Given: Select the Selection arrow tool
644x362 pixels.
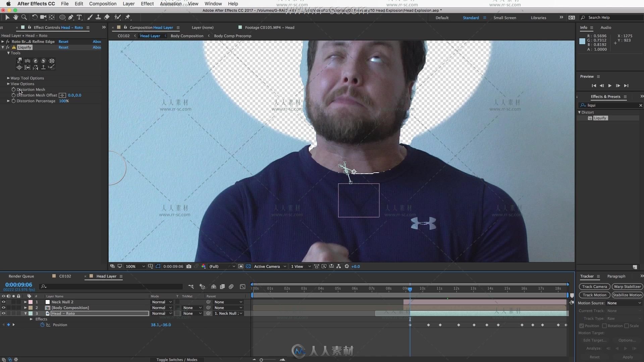Looking at the screenshot, I should [x=7, y=17].
